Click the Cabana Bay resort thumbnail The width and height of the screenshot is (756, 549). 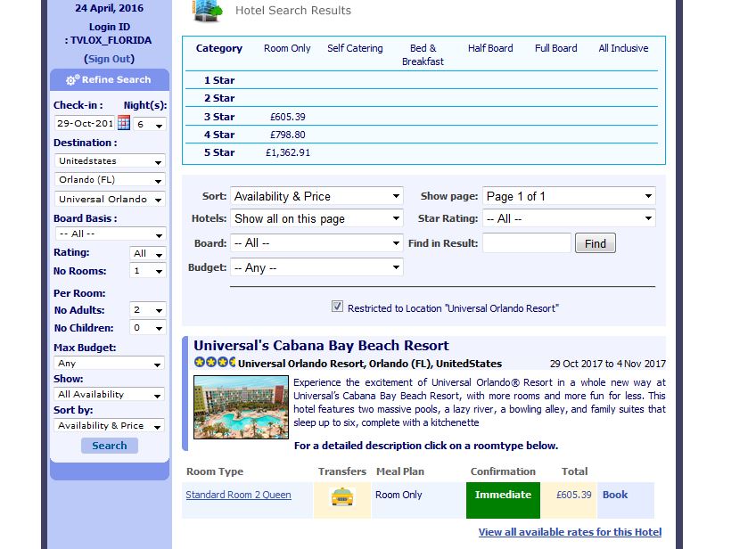coord(241,407)
